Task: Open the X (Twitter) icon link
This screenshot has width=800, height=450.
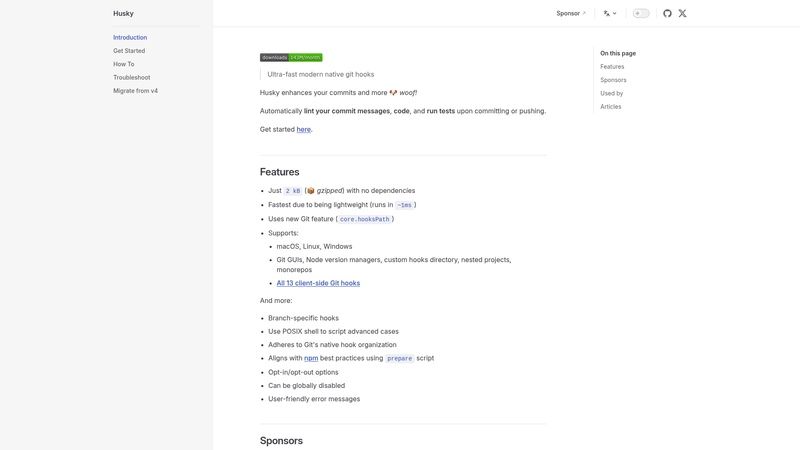Action: (682, 13)
